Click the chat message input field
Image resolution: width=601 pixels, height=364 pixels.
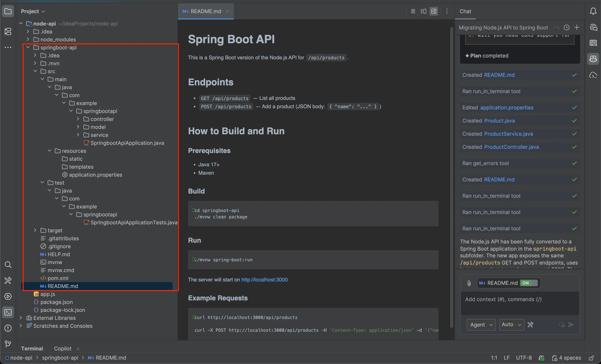[x=520, y=303]
